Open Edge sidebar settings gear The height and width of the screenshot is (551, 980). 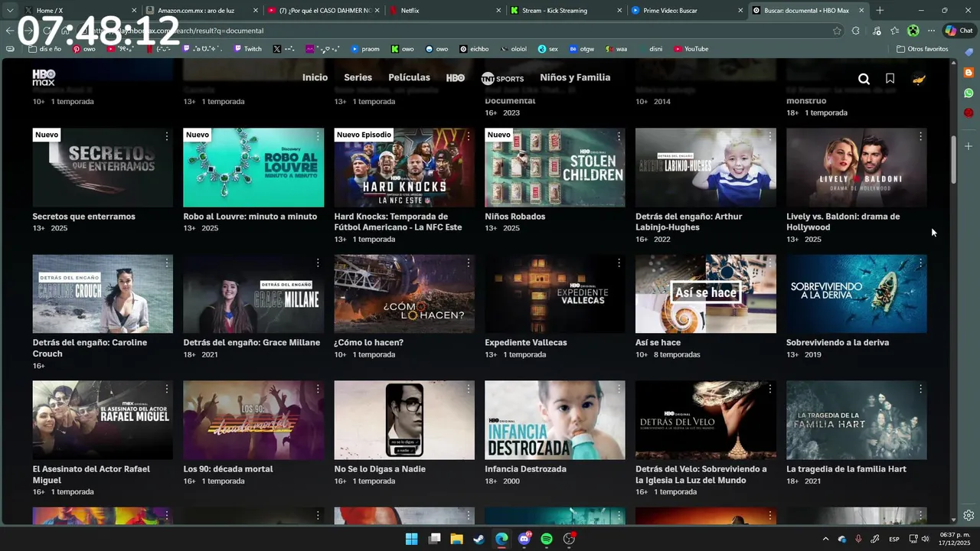point(969,515)
